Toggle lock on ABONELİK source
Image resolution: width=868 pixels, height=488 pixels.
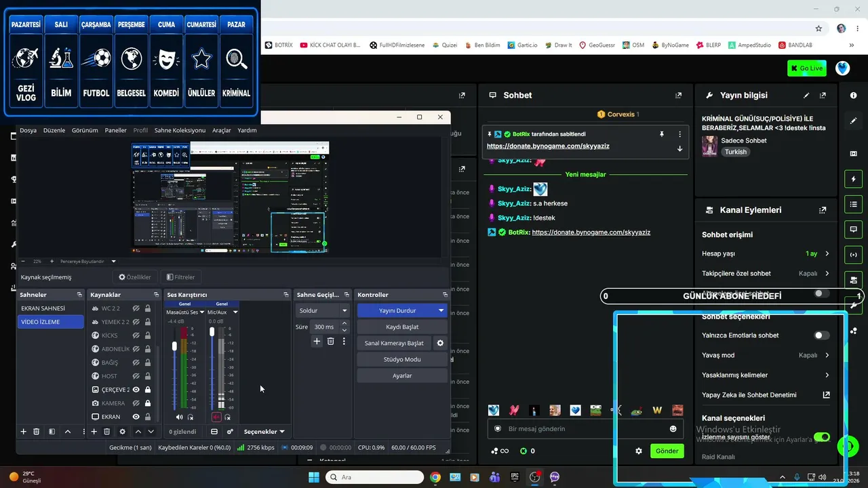click(x=147, y=349)
